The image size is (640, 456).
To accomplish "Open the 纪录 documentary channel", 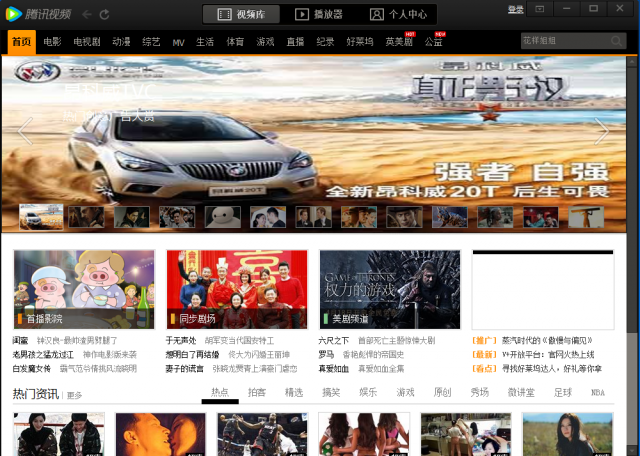I will click(x=325, y=42).
